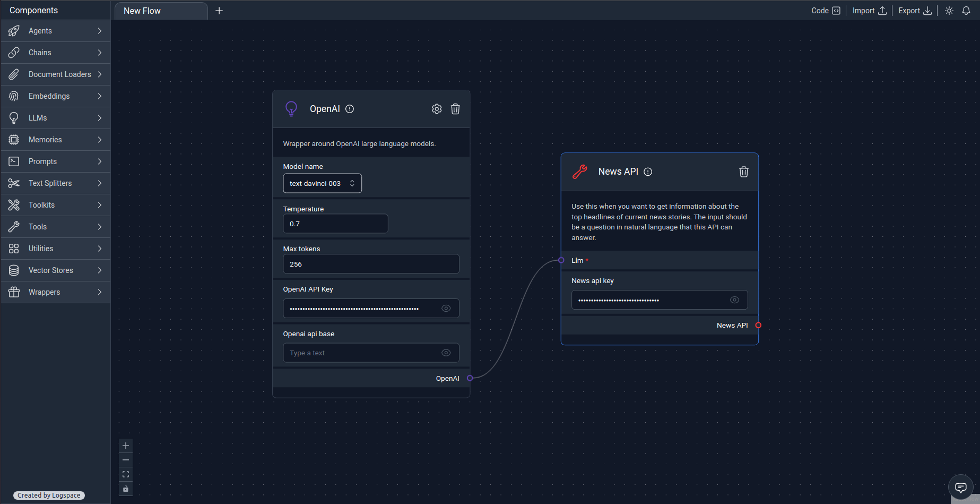Expand the Tools category chevron
Image resolution: width=980 pixels, height=504 pixels.
100,227
